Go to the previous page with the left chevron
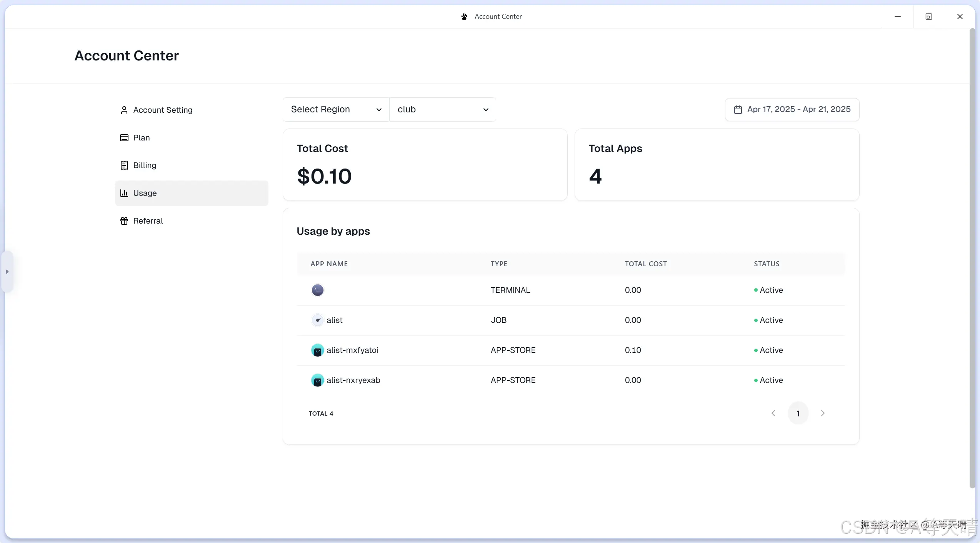The height and width of the screenshot is (543, 980). coord(773,413)
